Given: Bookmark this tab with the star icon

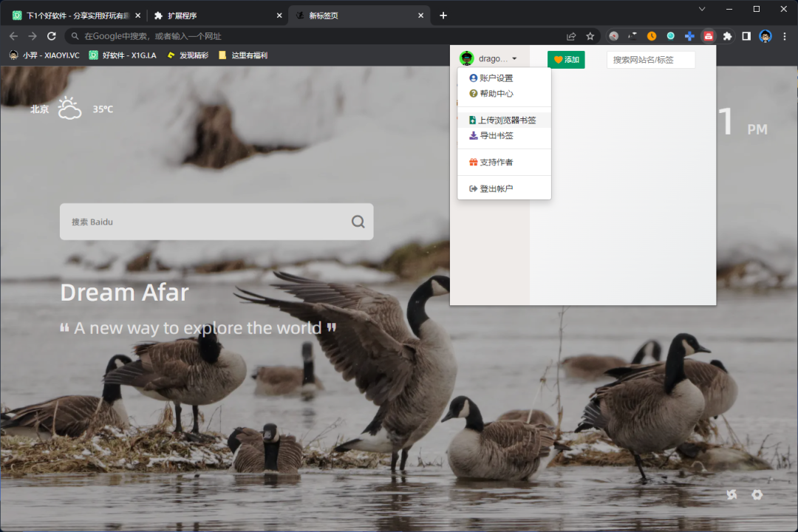Looking at the screenshot, I should tap(590, 36).
